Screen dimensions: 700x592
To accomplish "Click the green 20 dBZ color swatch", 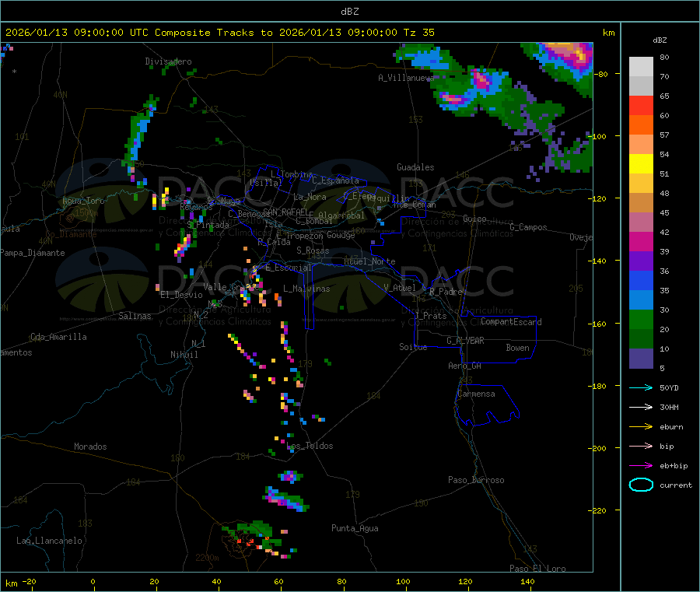I will pyautogui.click(x=641, y=319).
